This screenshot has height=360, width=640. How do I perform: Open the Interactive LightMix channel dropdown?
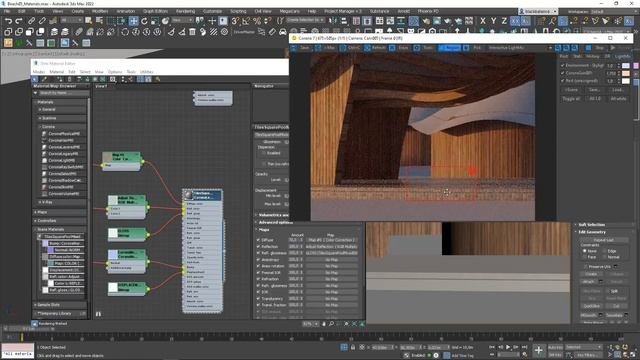520,48
